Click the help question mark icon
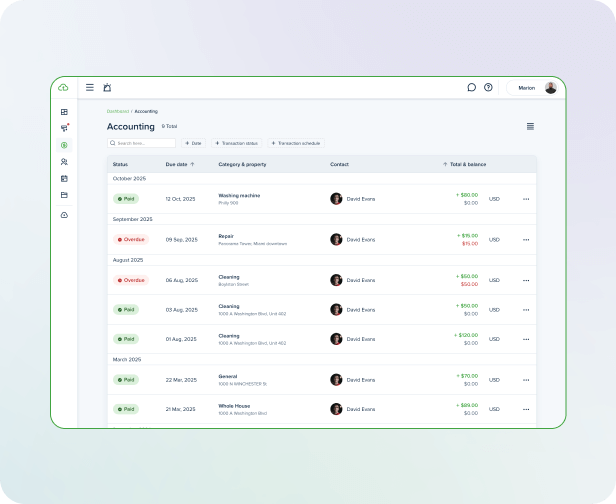Image resolution: width=616 pixels, height=504 pixels. 488,87
